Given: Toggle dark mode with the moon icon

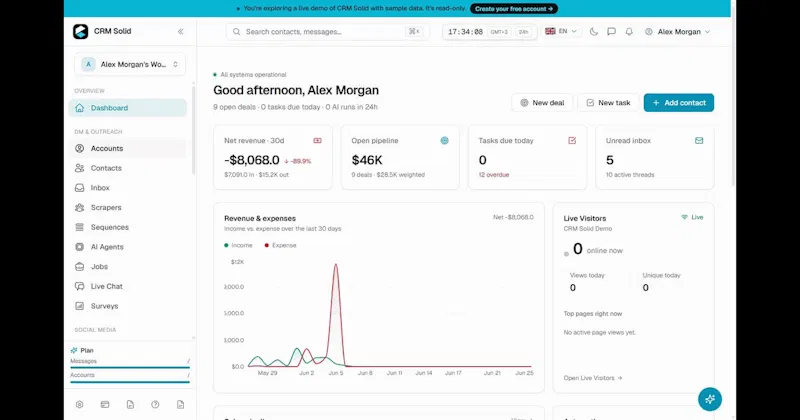Looking at the screenshot, I should click(x=594, y=32).
